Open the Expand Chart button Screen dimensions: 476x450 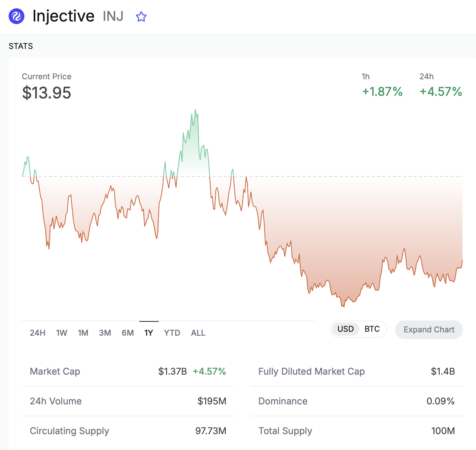429,330
